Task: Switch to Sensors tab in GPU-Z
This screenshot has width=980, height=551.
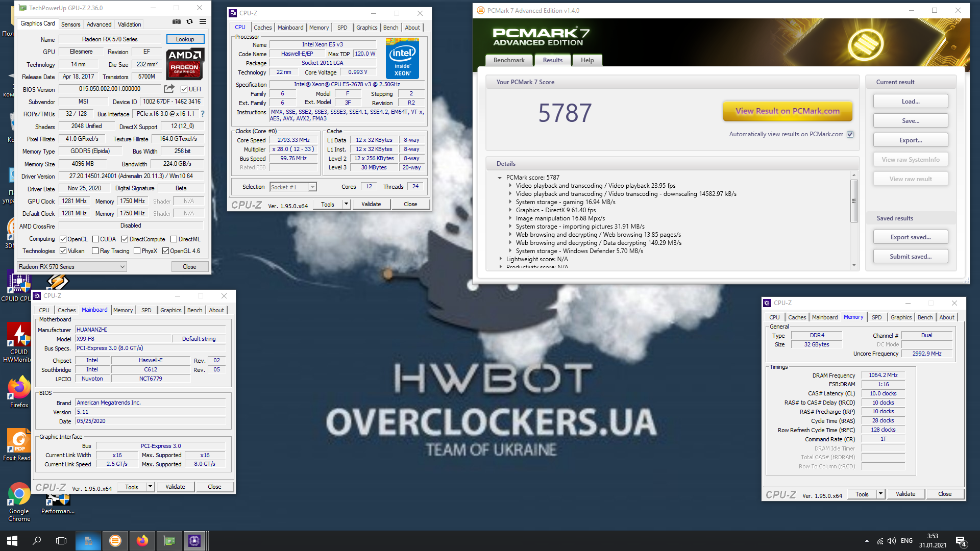Action: (x=70, y=24)
